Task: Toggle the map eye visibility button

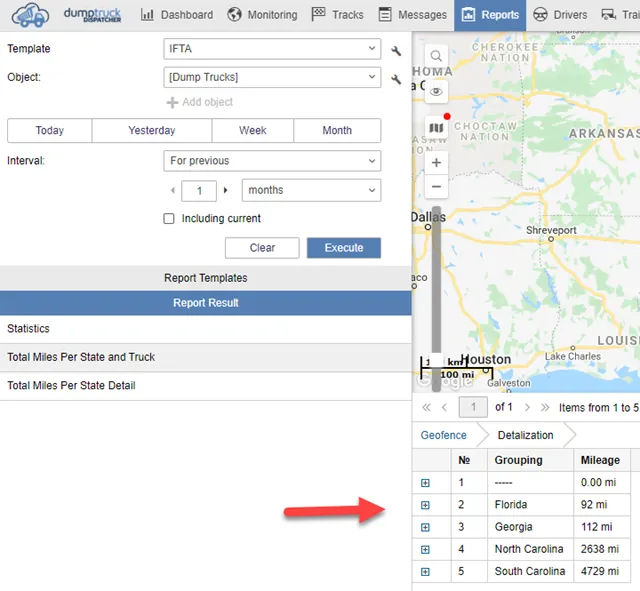Action: click(436, 91)
